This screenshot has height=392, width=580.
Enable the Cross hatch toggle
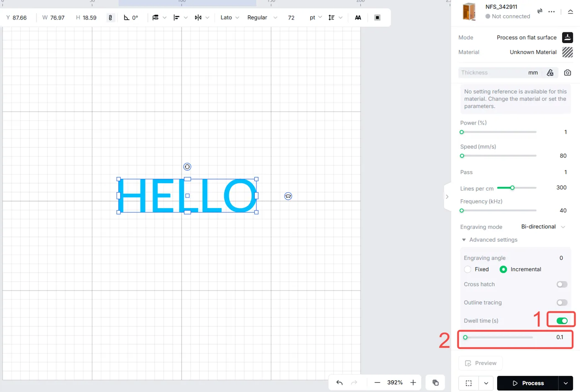[562, 284]
